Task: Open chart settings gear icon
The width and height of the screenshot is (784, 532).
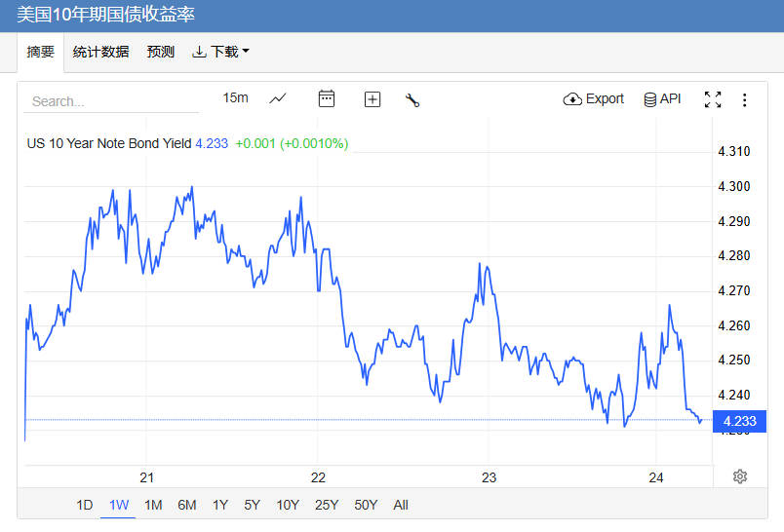Action: point(740,476)
